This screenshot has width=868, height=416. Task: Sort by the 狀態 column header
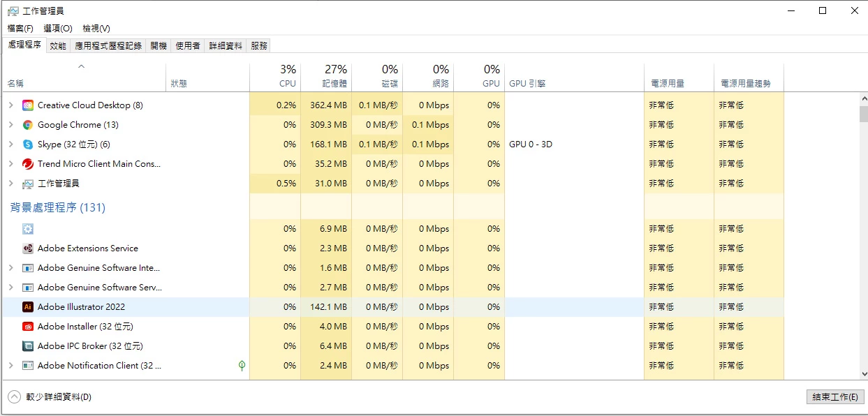(x=207, y=77)
